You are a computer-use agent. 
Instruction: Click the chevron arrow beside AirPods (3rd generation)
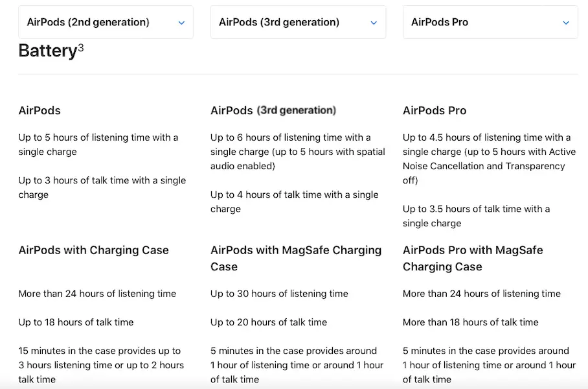(x=374, y=23)
